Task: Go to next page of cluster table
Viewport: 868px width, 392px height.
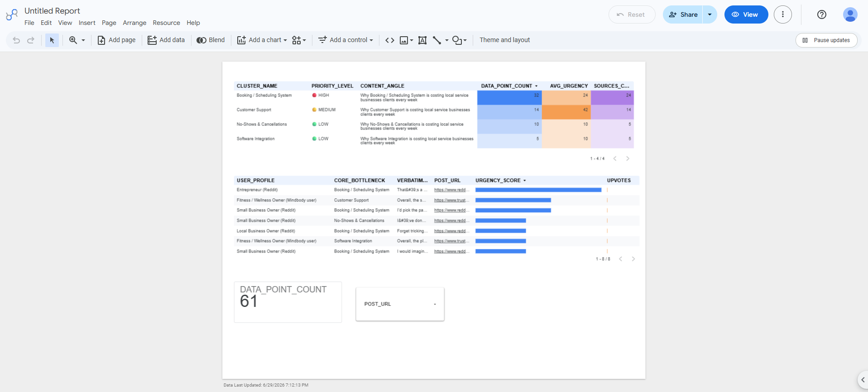Action: click(x=628, y=158)
